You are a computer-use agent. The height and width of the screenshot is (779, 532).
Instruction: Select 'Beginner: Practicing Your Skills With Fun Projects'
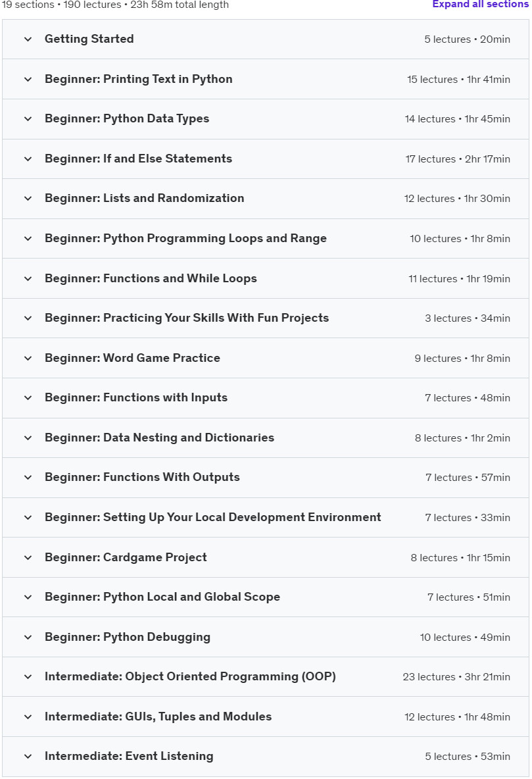click(x=187, y=318)
